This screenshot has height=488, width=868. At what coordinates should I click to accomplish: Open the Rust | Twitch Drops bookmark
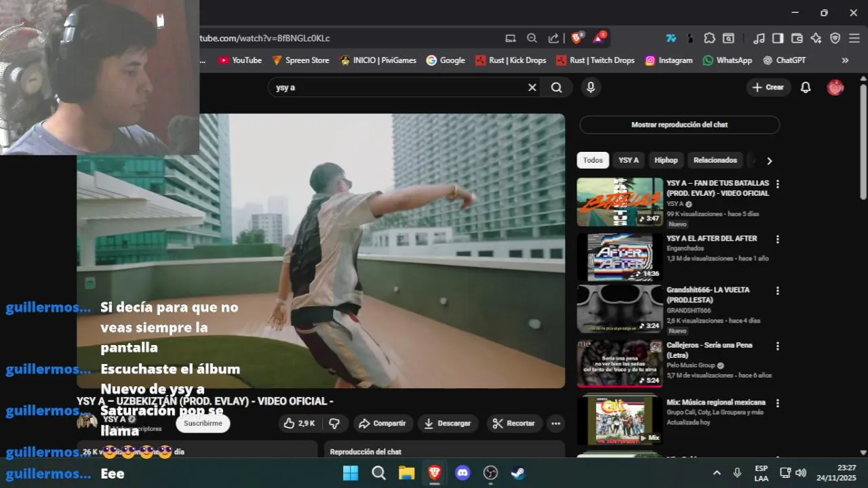point(595,60)
